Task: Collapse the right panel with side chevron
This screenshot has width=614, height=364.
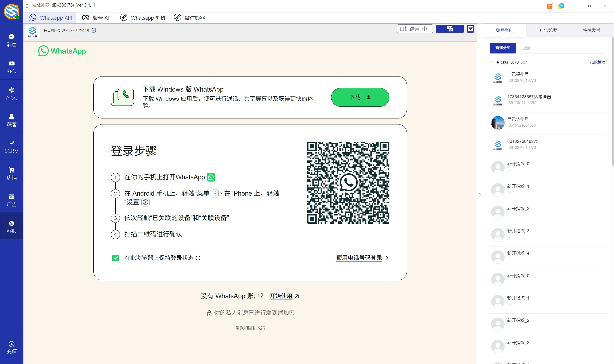Action: 480,195
